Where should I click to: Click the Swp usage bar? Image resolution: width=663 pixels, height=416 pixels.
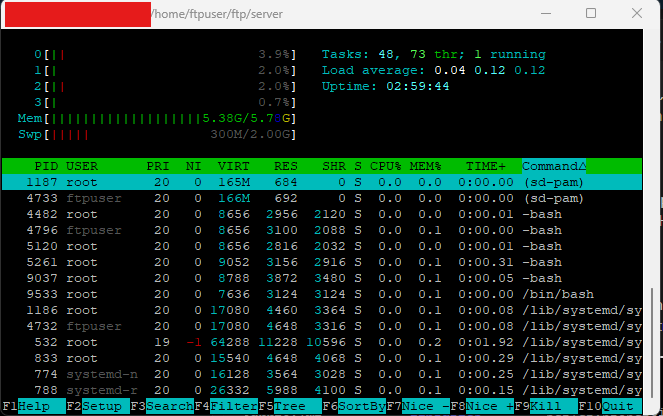click(156, 135)
